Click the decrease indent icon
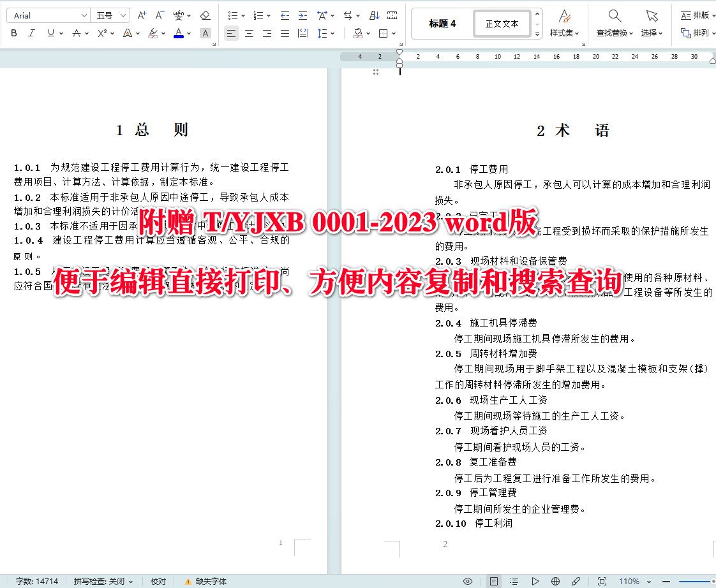 (x=285, y=15)
